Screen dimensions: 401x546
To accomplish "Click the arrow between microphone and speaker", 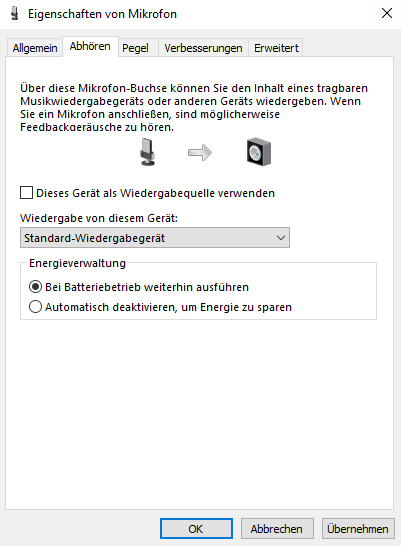I will pos(200,153).
